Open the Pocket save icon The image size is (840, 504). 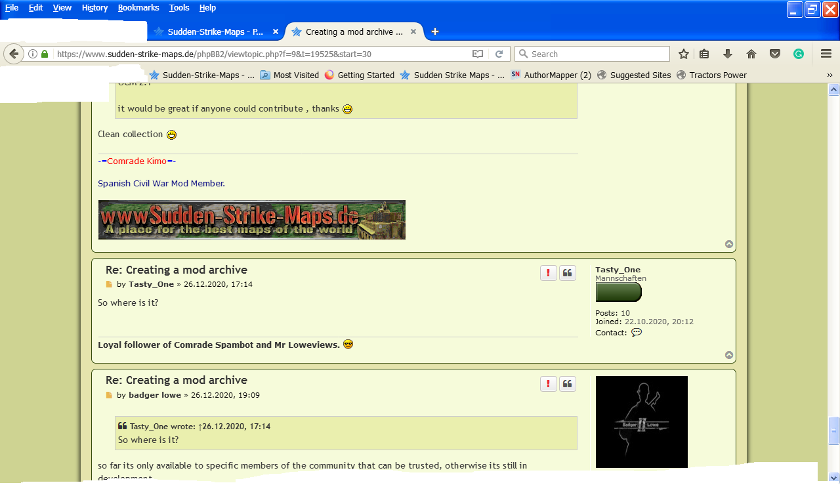[775, 54]
